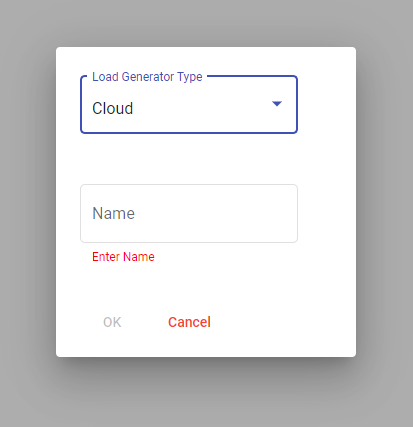Click the Name placeholder text
The image size is (413, 427).
coord(113,213)
